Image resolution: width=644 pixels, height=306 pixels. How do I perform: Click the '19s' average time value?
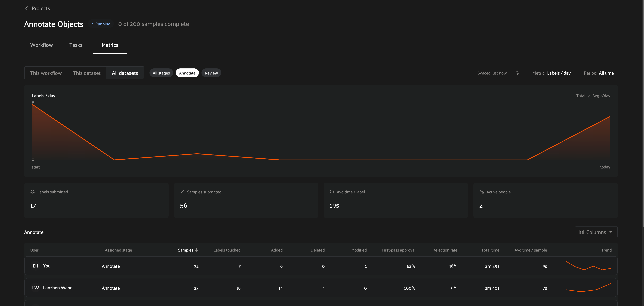click(334, 206)
